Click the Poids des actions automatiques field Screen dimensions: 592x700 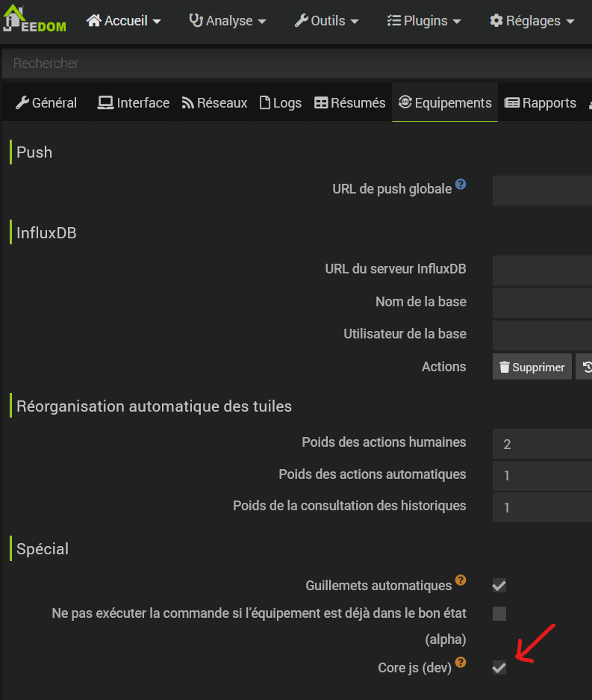coord(542,476)
